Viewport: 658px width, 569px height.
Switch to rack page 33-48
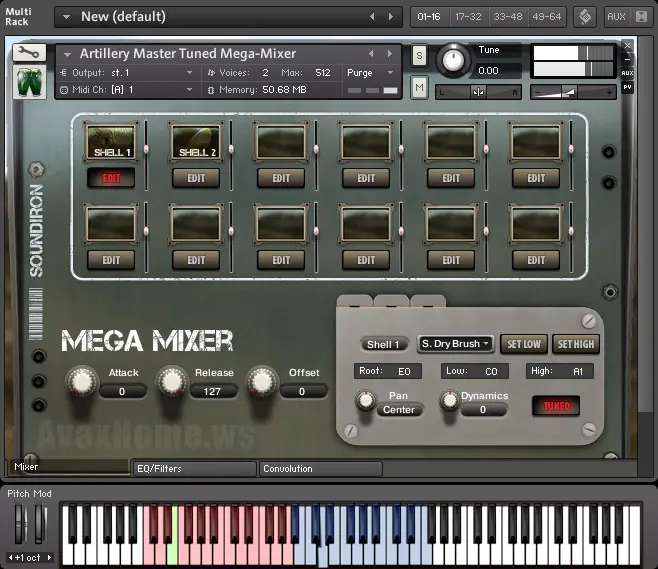(x=508, y=17)
